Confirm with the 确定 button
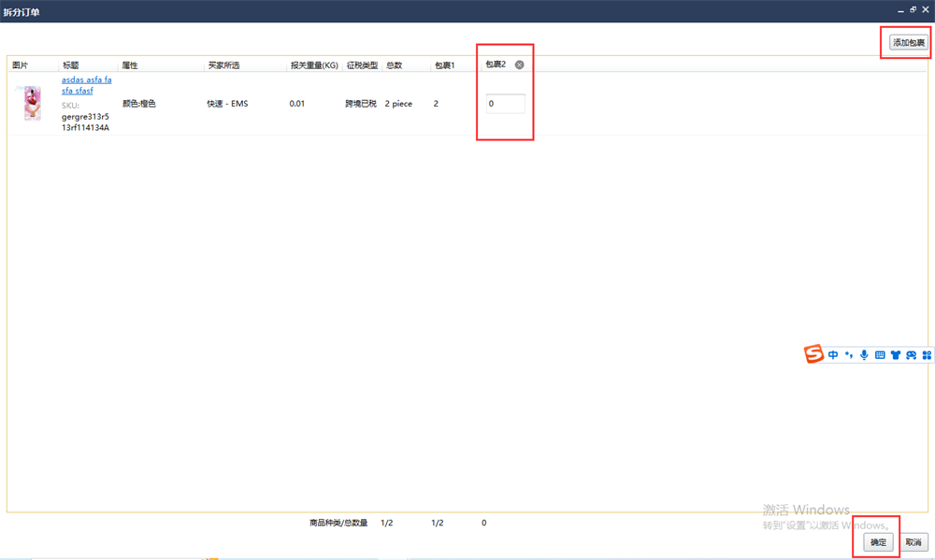Screen dimensions: 935x560 878,542
